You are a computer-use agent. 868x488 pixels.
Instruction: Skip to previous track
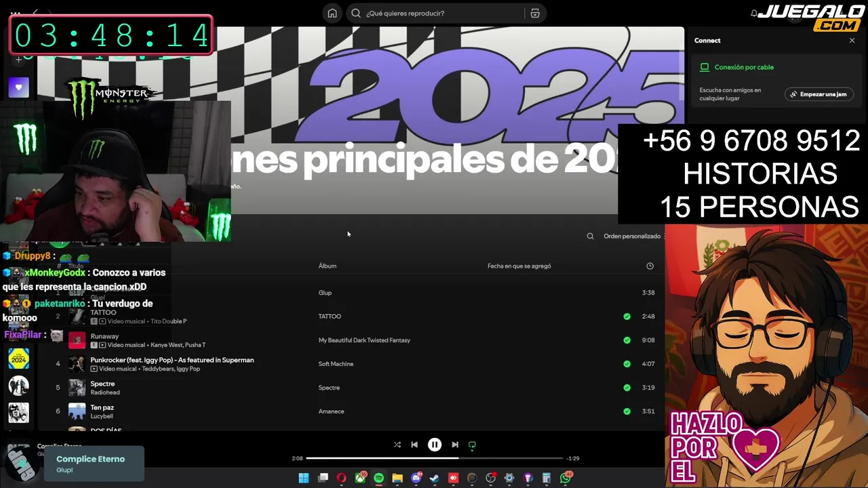point(414,445)
